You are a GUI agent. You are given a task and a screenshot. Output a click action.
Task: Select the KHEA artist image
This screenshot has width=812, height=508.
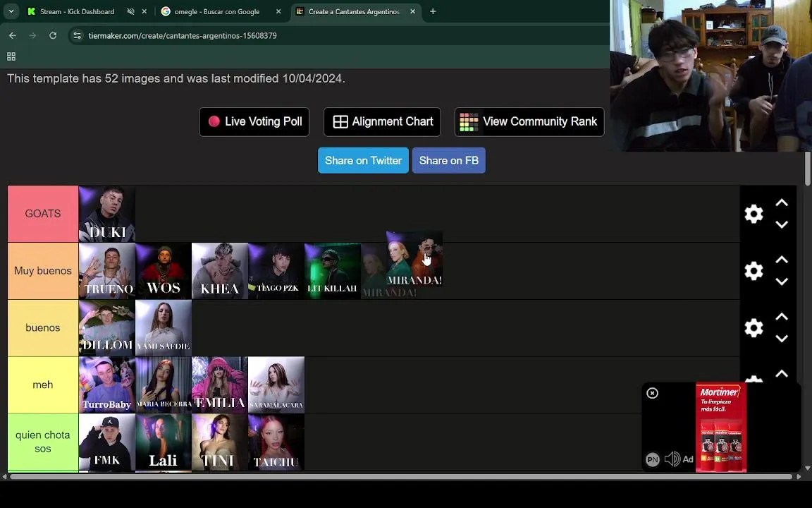coord(220,271)
